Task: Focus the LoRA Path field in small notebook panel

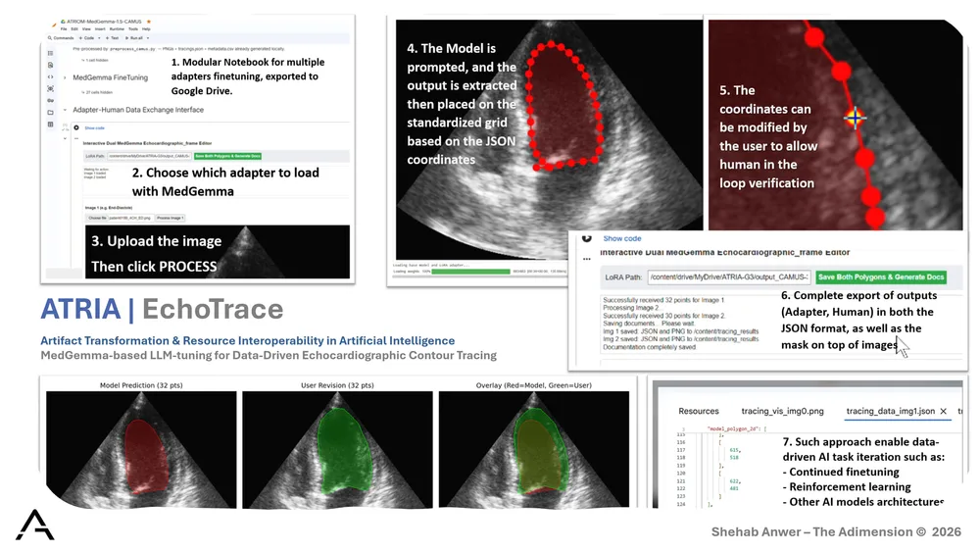Action: click(149, 156)
